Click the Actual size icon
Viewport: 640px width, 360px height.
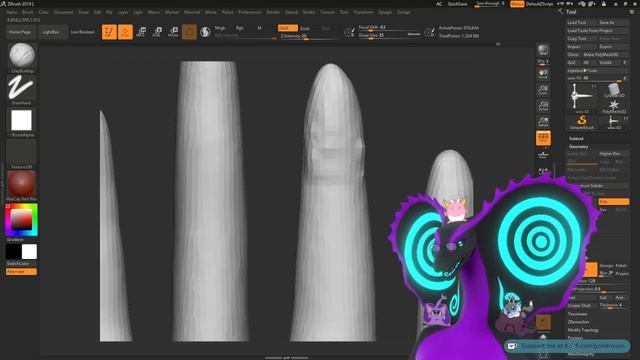[x=543, y=106]
